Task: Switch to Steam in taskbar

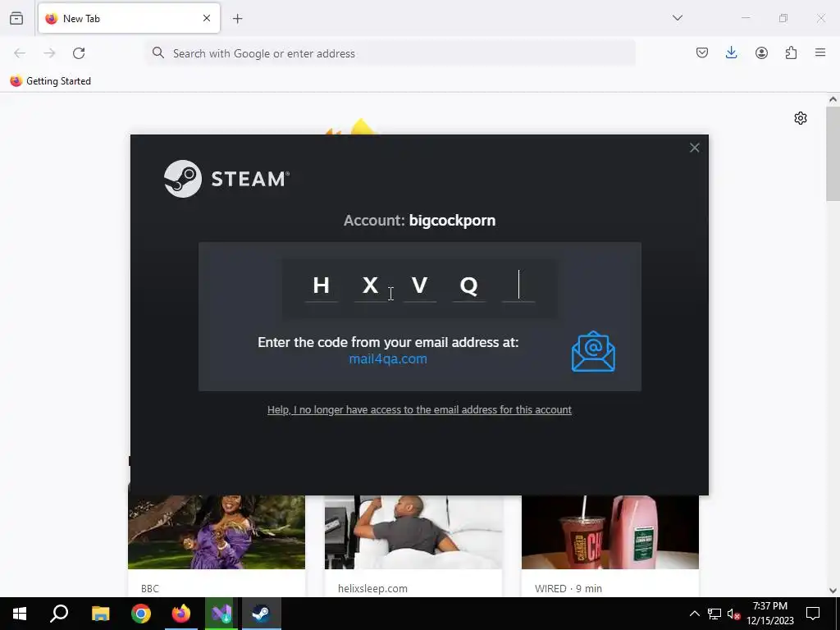Action: [x=262, y=614]
